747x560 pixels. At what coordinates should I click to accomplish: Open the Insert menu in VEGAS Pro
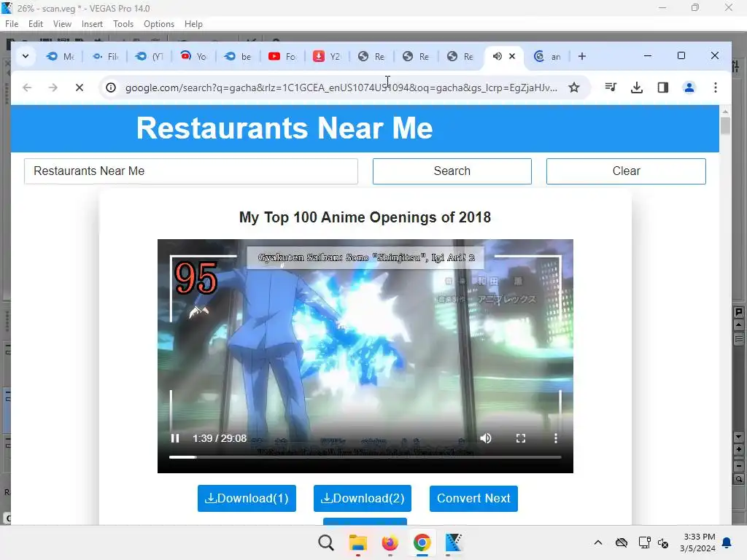tap(92, 24)
